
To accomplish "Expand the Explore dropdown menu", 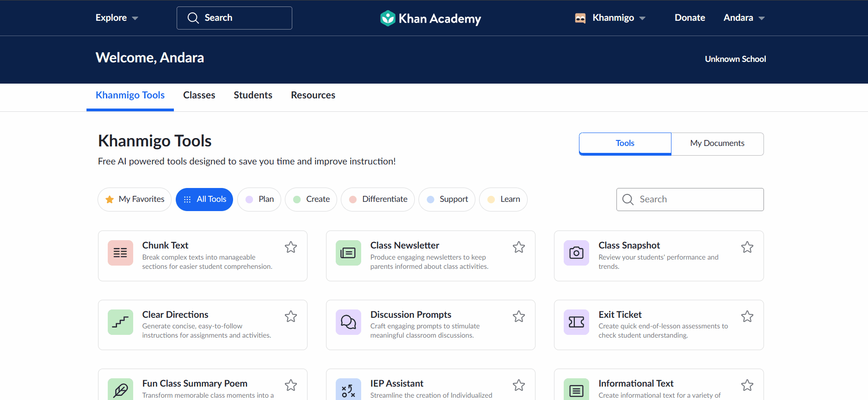I will (x=117, y=18).
